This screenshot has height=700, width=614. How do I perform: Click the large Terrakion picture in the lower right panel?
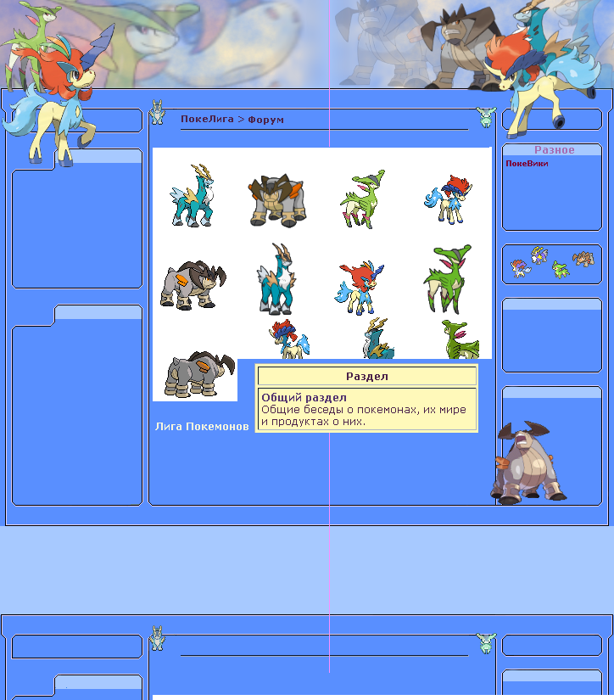pos(527,463)
